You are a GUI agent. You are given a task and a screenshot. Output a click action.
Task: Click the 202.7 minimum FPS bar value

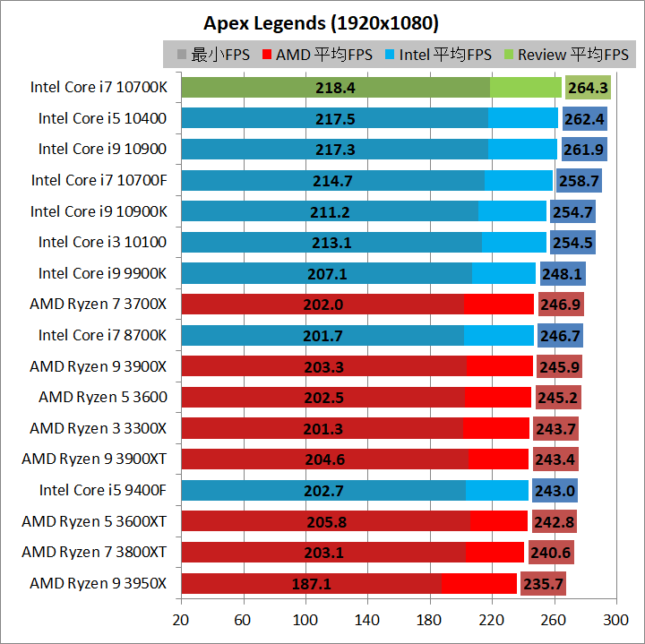pyautogui.click(x=323, y=491)
